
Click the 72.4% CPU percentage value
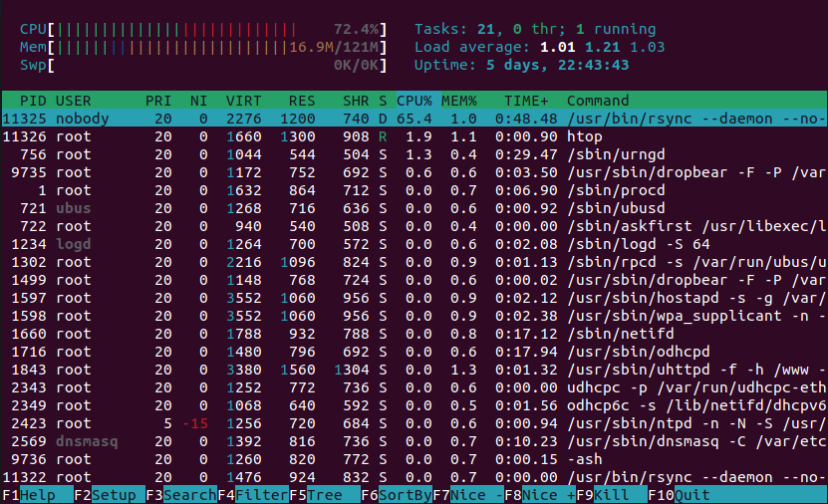(x=356, y=29)
